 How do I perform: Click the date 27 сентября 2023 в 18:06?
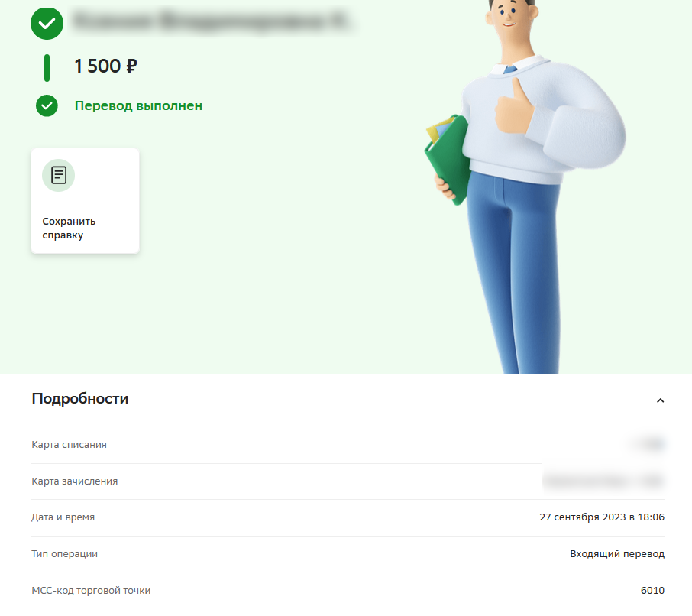[x=602, y=517]
